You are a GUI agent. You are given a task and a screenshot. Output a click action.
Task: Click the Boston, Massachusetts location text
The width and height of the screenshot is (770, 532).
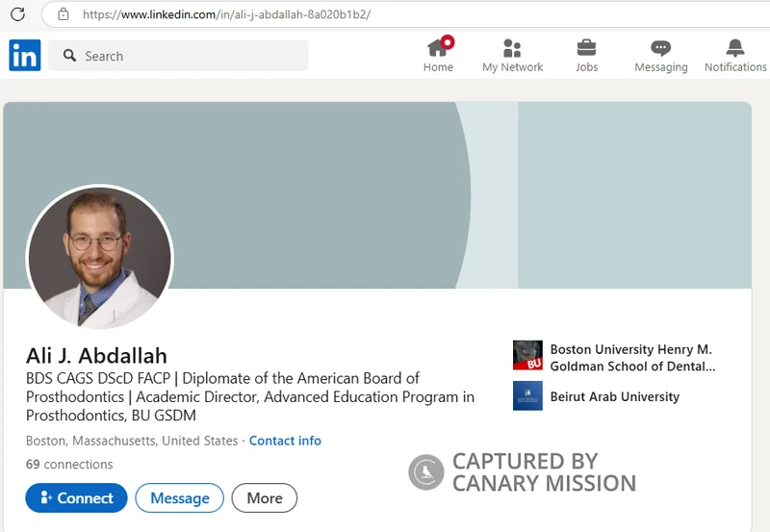pos(132,441)
